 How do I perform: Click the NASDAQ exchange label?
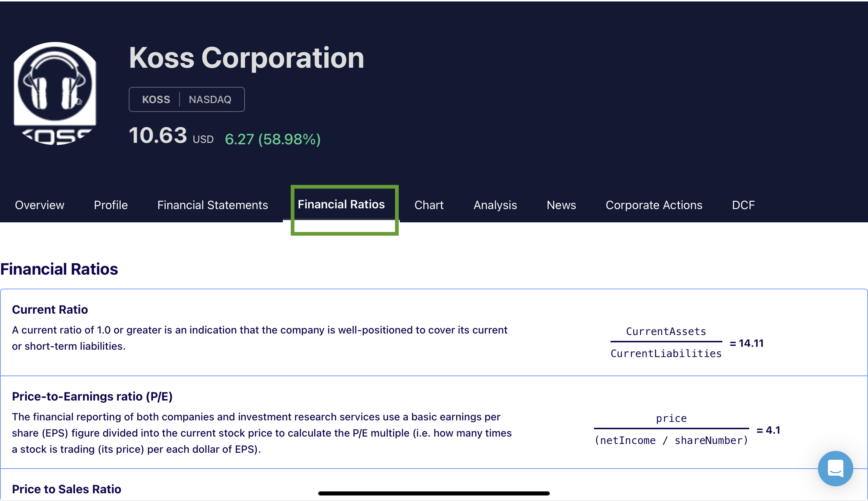[210, 99]
